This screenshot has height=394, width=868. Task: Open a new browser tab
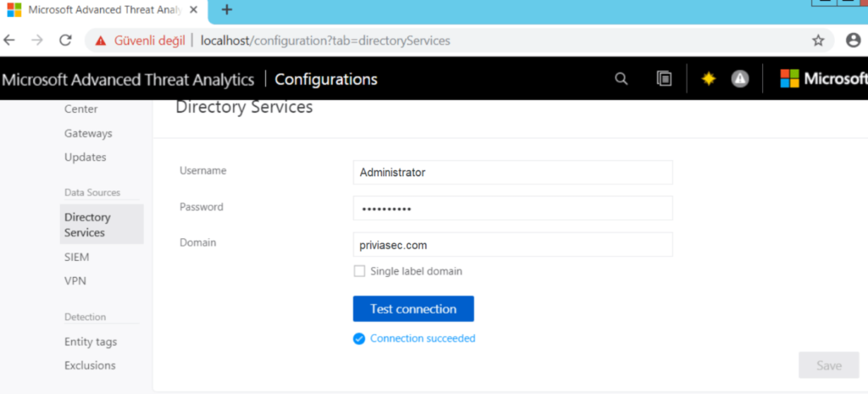pyautogui.click(x=226, y=9)
